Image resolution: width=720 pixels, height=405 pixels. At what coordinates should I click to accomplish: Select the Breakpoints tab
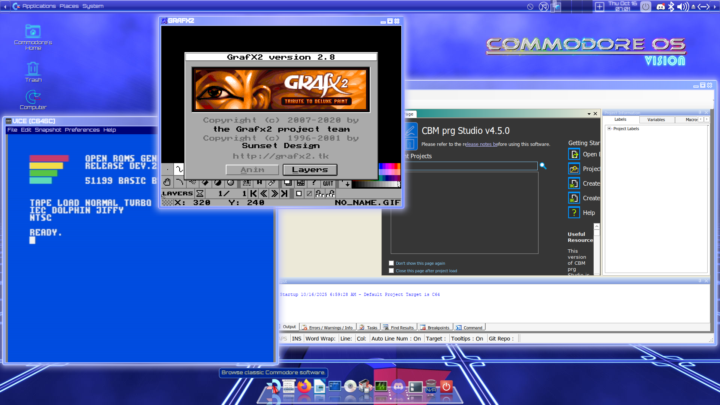[435, 327]
